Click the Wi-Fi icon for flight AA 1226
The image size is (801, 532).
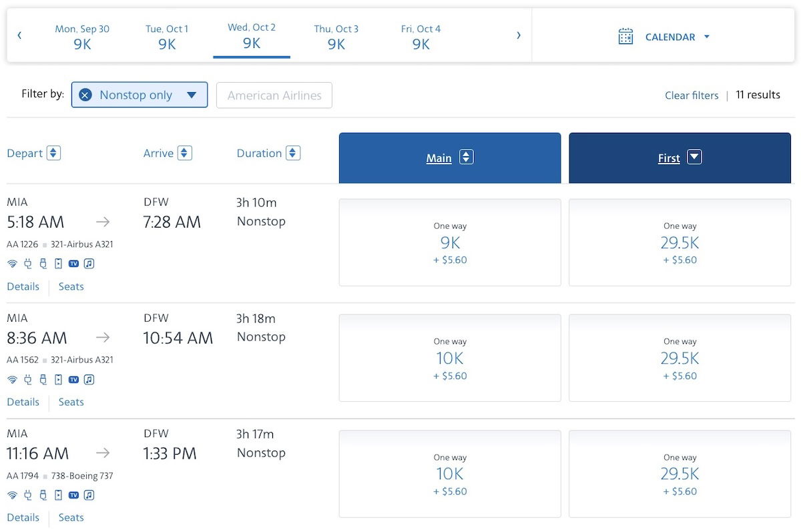[x=12, y=264]
